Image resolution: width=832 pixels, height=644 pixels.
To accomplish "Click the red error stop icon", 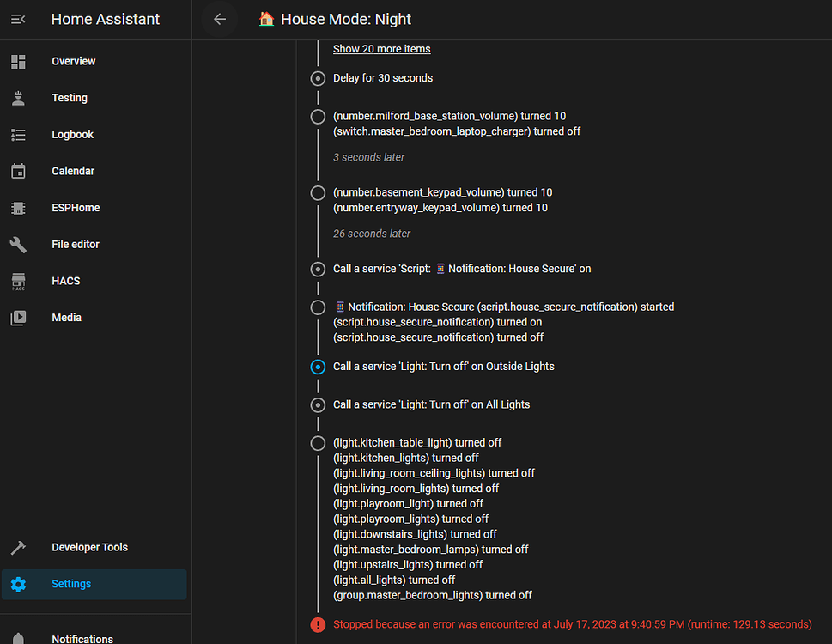I will pyautogui.click(x=318, y=625).
